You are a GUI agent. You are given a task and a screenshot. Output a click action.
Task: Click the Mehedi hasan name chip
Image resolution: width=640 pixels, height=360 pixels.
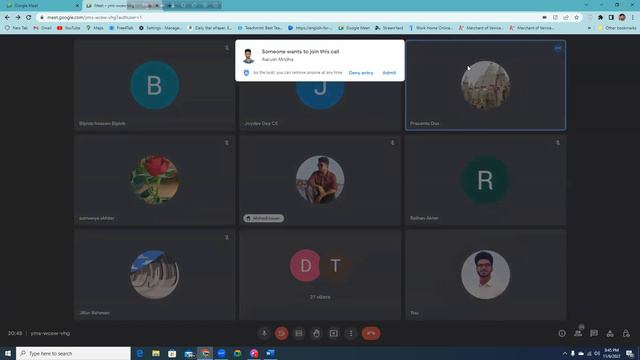pos(263,218)
